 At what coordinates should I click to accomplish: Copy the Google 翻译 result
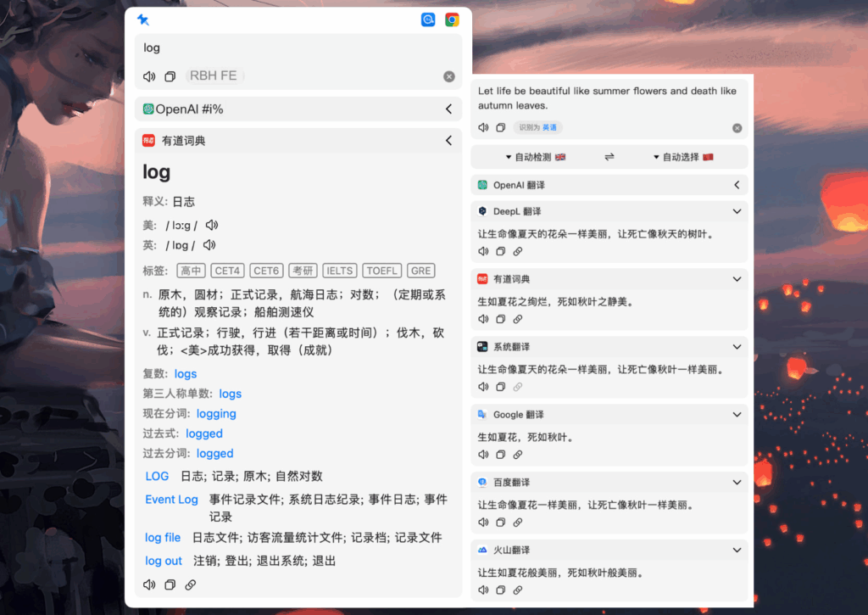click(x=500, y=455)
